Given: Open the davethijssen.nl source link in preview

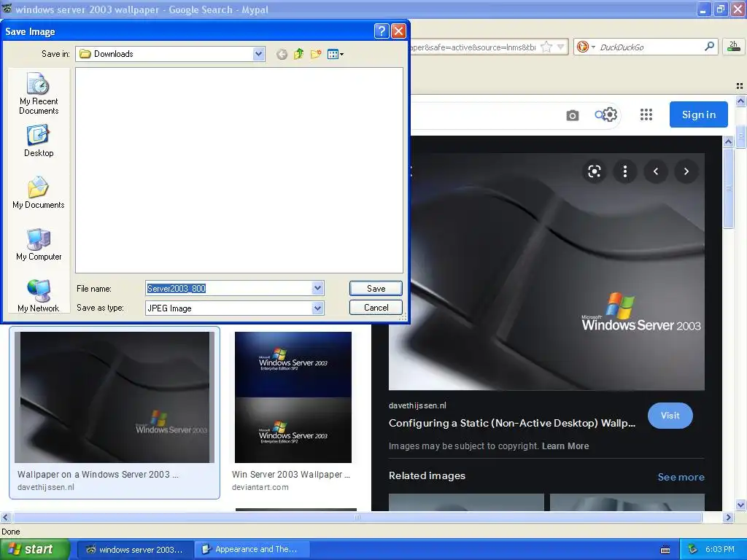Looking at the screenshot, I should (417, 405).
